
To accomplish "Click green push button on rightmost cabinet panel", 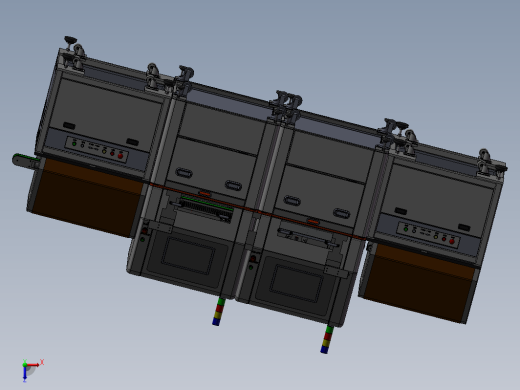I will (x=406, y=229).
